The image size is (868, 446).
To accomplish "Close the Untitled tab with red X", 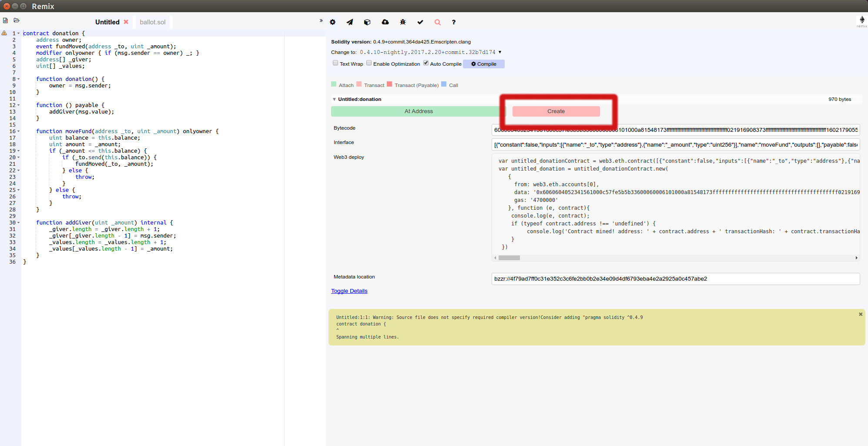I will pyautogui.click(x=126, y=22).
